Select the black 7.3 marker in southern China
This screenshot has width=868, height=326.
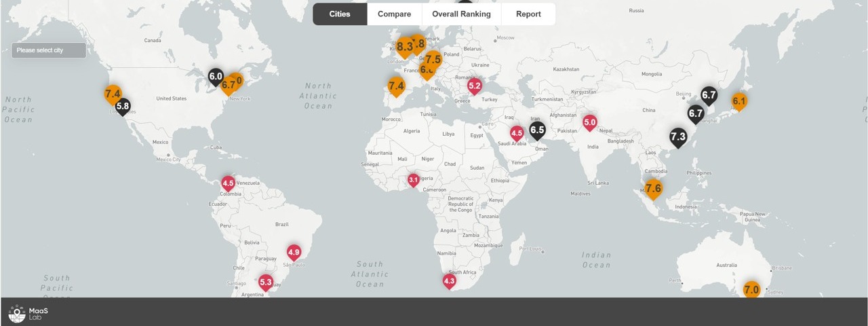click(x=678, y=137)
